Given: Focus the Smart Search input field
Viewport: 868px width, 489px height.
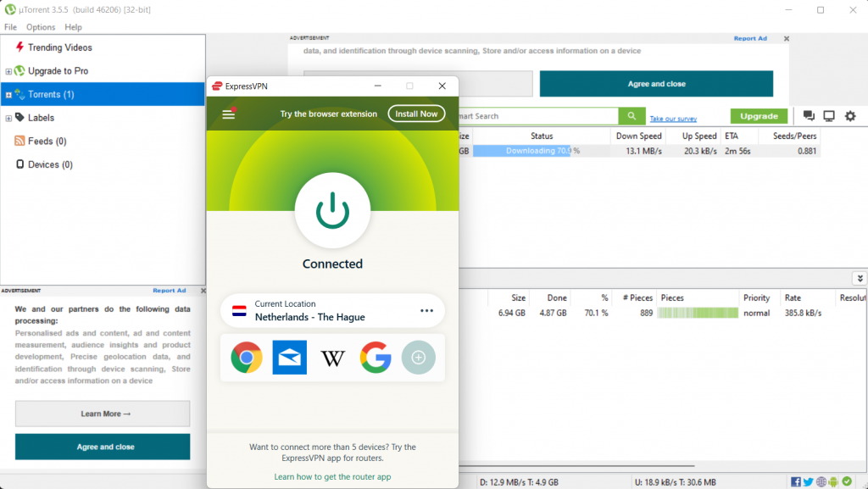Looking at the screenshot, I should point(537,116).
